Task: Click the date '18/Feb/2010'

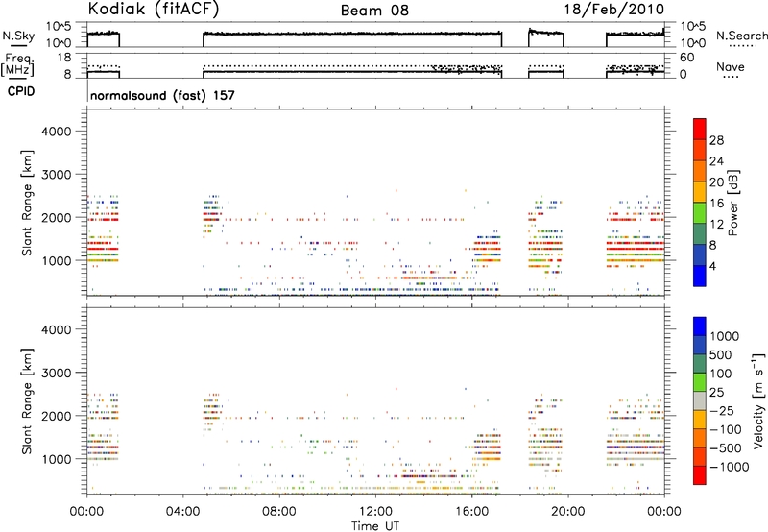Action: click(x=614, y=9)
